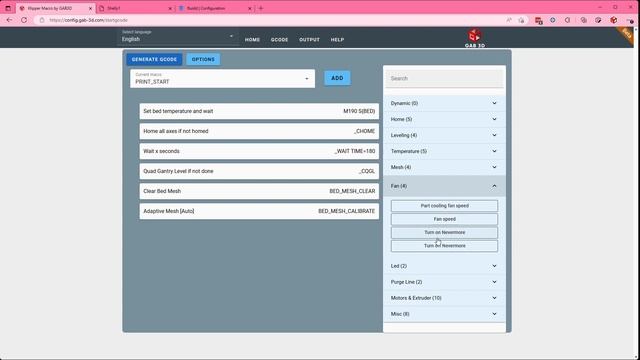Image resolution: width=640 pixels, height=360 pixels.
Task: Select the Adaptive Mesh [Auto] row
Action: point(259,211)
